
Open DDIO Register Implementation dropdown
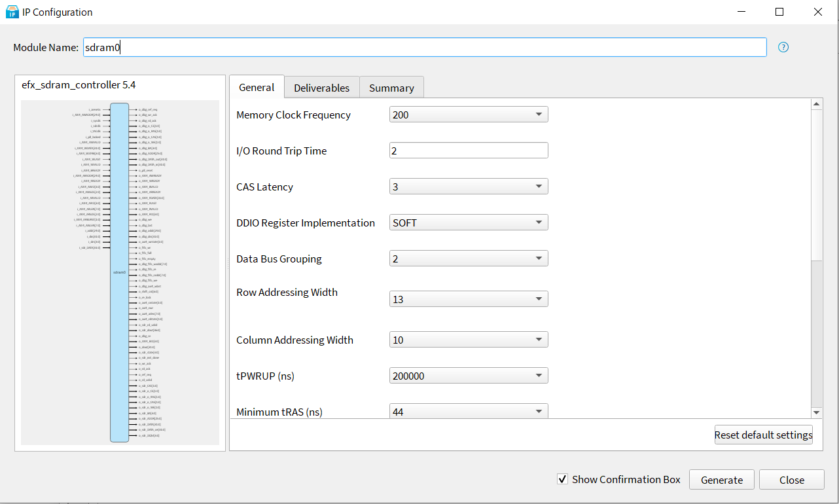pos(469,223)
